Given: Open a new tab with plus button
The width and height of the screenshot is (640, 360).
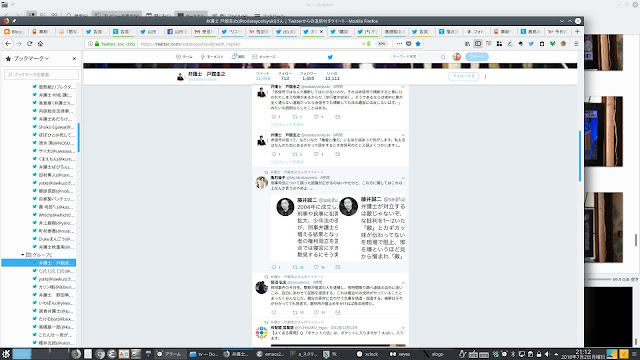Looking at the screenshot, I should point(577,31).
